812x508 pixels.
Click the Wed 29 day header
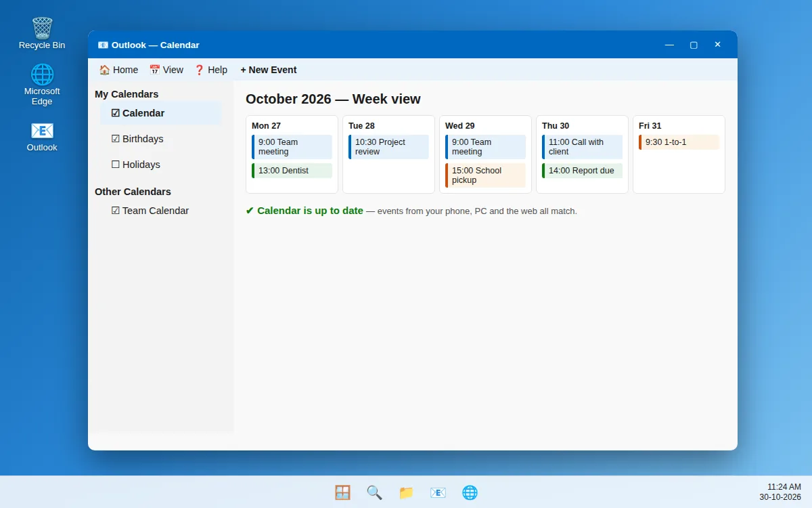coord(460,126)
